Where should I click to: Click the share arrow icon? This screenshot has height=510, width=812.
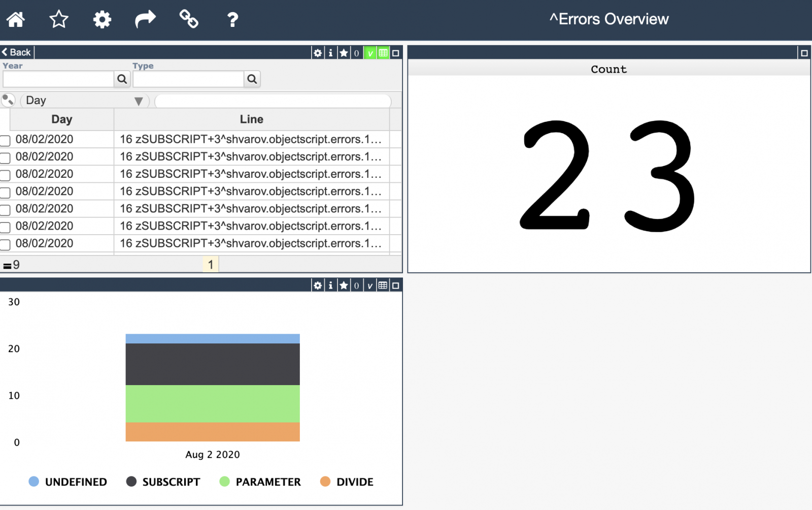point(145,19)
